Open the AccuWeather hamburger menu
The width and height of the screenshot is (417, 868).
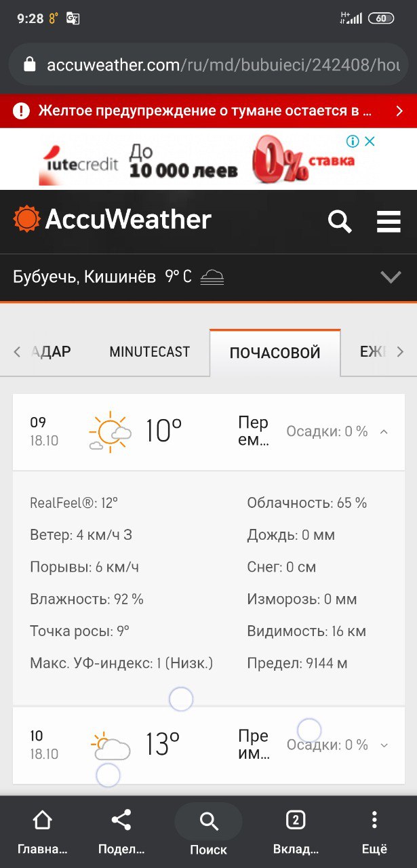(x=389, y=221)
